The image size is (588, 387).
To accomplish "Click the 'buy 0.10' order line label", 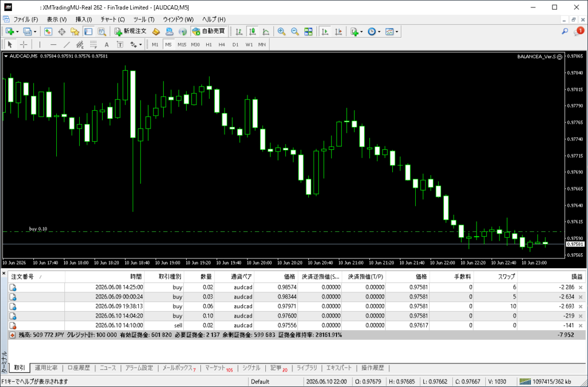I will 38,229.
